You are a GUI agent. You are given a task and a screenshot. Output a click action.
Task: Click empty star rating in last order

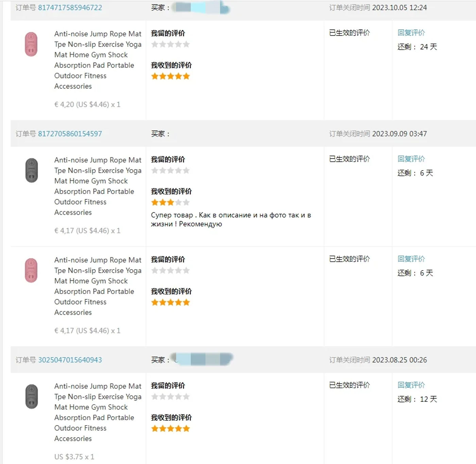click(170, 396)
